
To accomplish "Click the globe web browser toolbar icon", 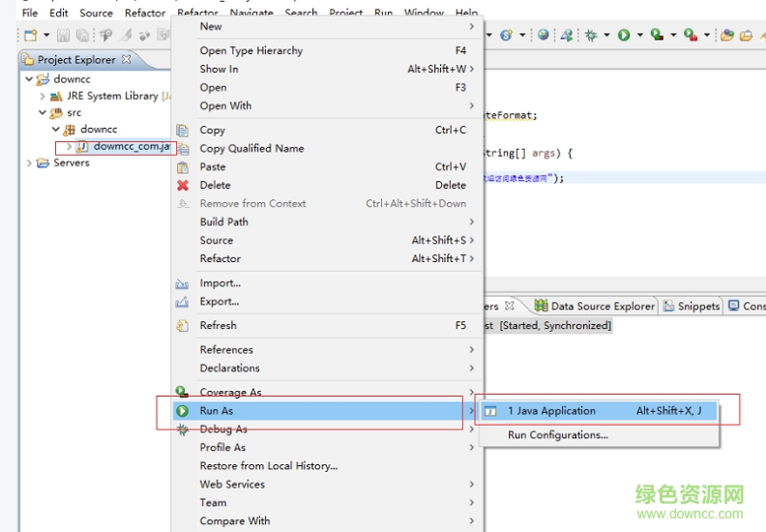I will coord(544,35).
